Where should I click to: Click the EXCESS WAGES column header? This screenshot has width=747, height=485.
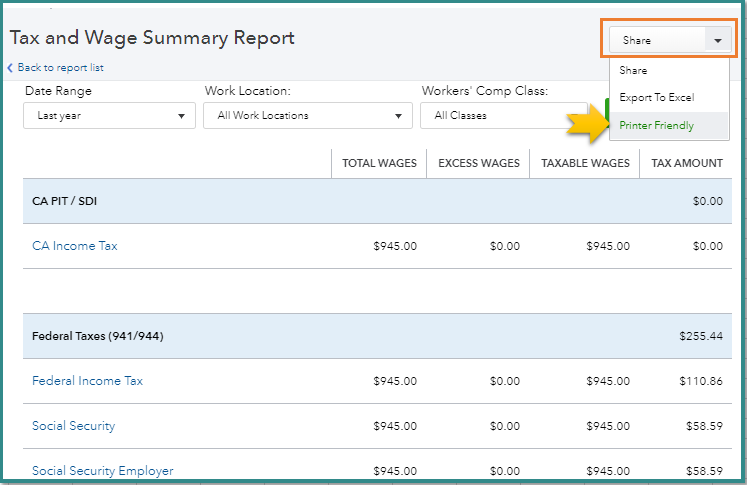point(479,163)
